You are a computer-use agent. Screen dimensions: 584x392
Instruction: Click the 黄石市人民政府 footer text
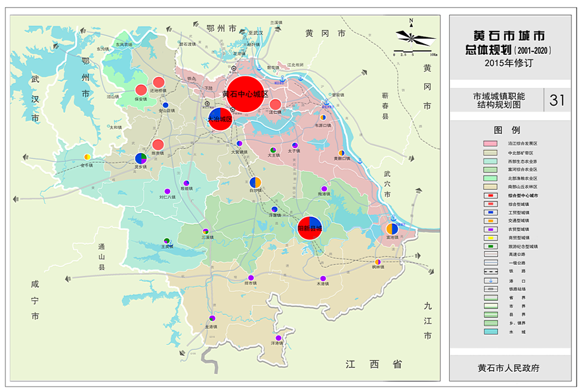[509, 368]
